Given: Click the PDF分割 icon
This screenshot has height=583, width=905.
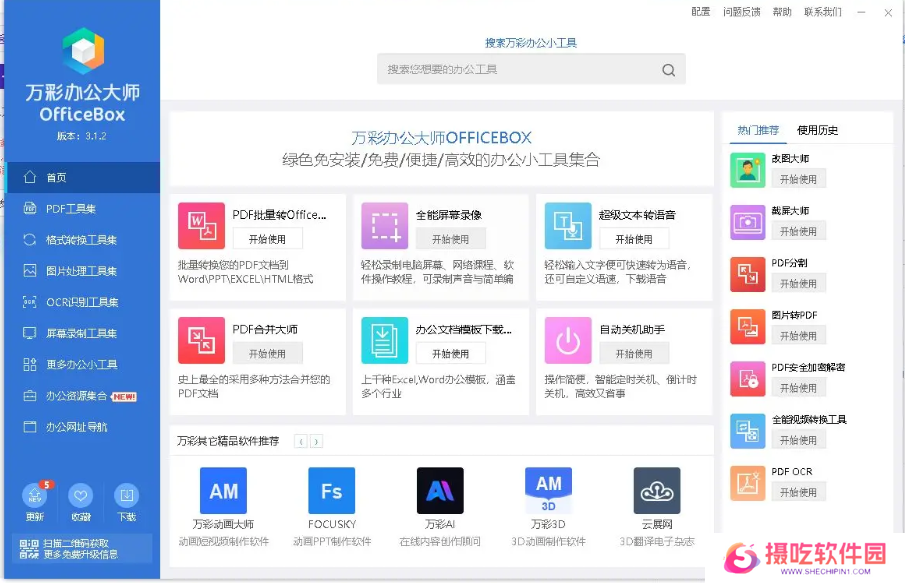Looking at the screenshot, I should point(747,275).
